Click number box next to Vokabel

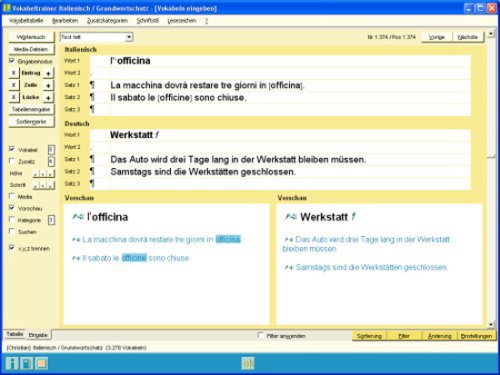[x=51, y=149]
